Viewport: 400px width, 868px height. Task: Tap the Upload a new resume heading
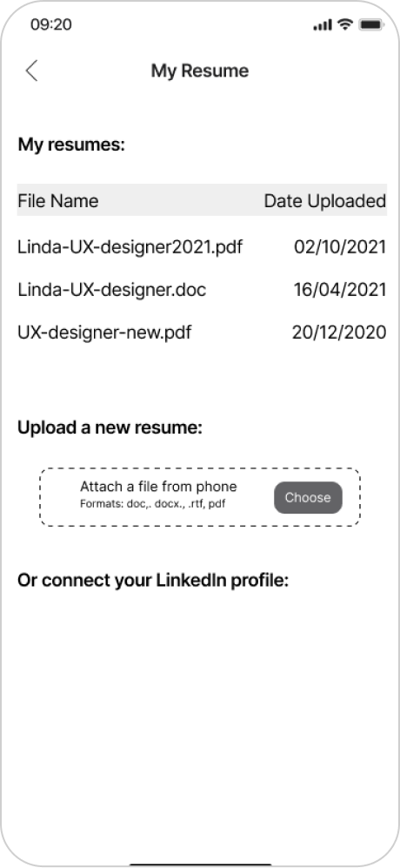[110, 428]
